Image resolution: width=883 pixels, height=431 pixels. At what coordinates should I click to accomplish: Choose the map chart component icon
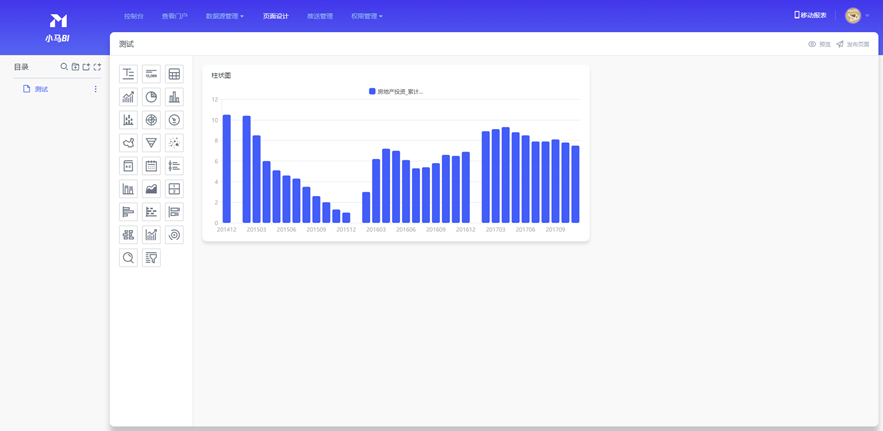128,143
